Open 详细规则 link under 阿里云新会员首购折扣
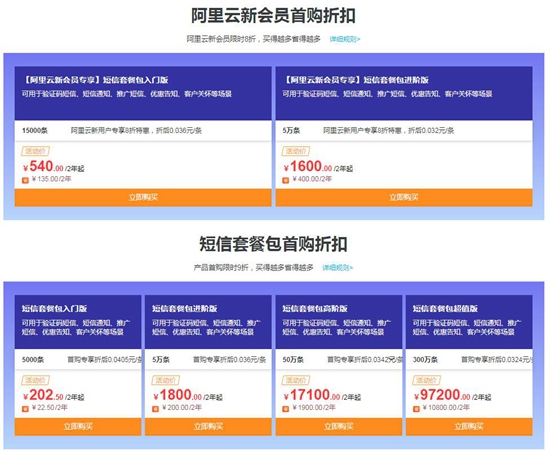 point(345,39)
